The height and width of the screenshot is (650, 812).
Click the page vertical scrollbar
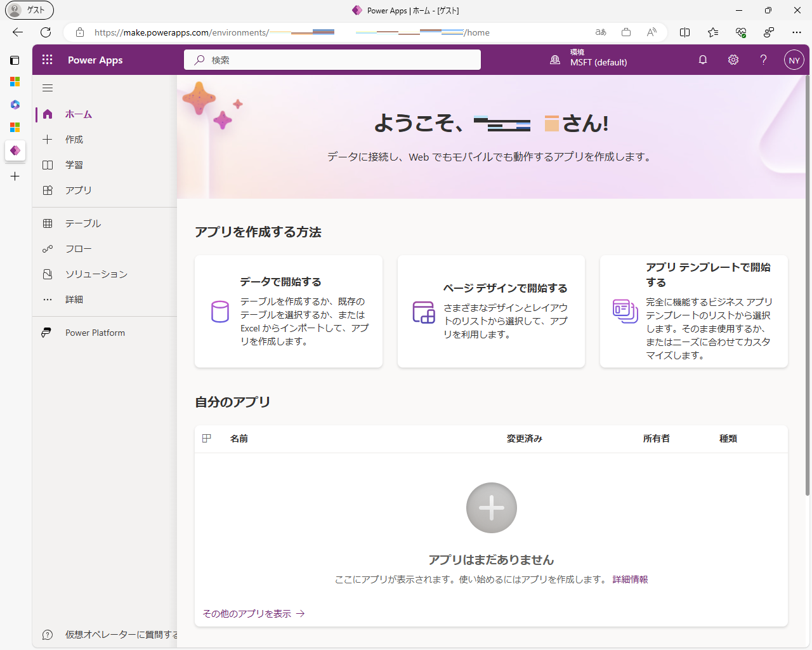[x=808, y=286]
